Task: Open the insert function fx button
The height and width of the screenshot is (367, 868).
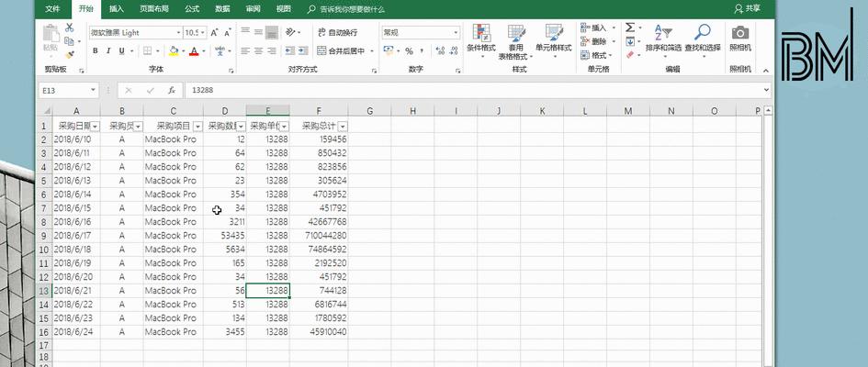Action: pyautogui.click(x=172, y=90)
